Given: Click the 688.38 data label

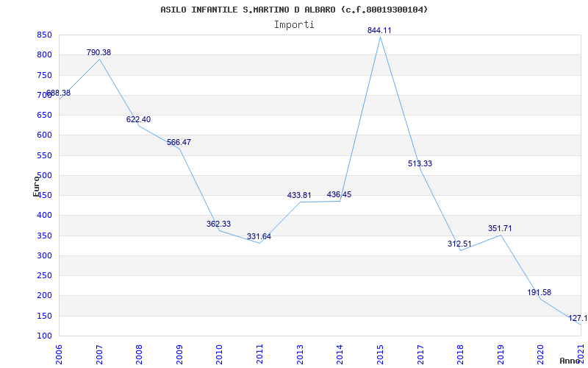Looking at the screenshot, I should 58,93.
